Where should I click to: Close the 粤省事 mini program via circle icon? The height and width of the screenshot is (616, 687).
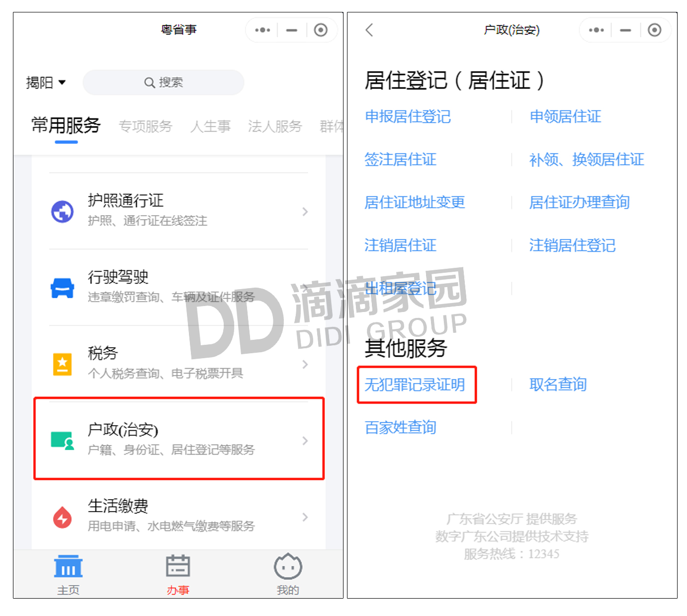(321, 30)
